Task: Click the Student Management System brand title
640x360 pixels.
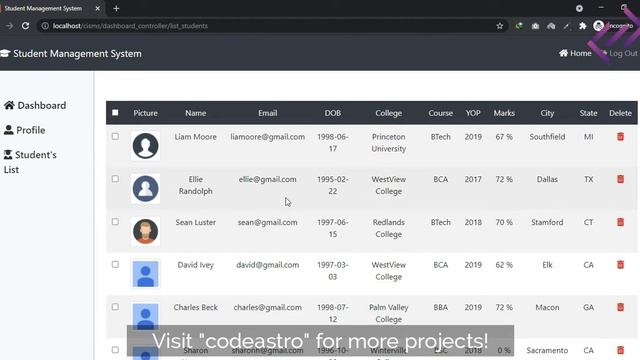Action: [77, 53]
